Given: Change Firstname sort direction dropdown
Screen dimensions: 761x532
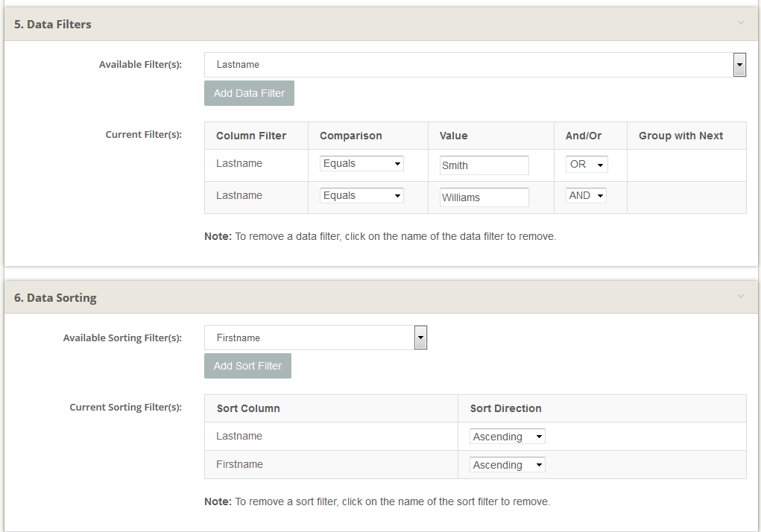Looking at the screenshot, I should (508, 465).
